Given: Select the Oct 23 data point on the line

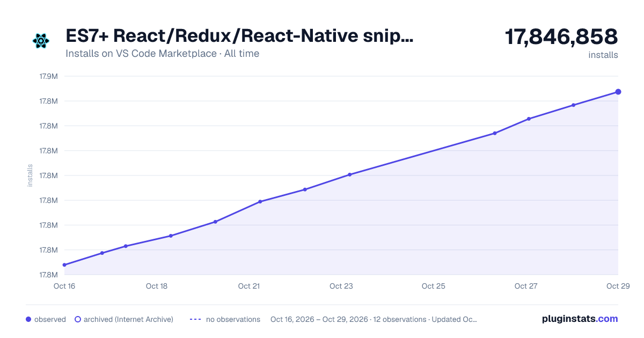Looking at the screenshot, I should (x=349, y=174).
